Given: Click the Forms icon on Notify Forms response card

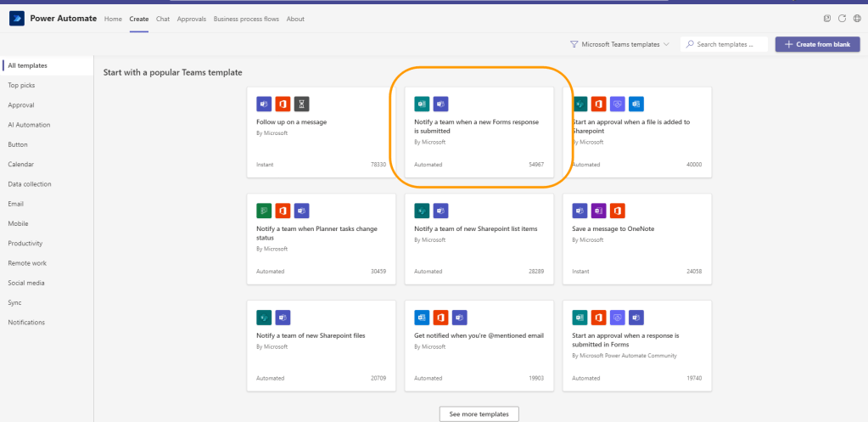Looking at the screenshot, I should (x=422, y=104).
